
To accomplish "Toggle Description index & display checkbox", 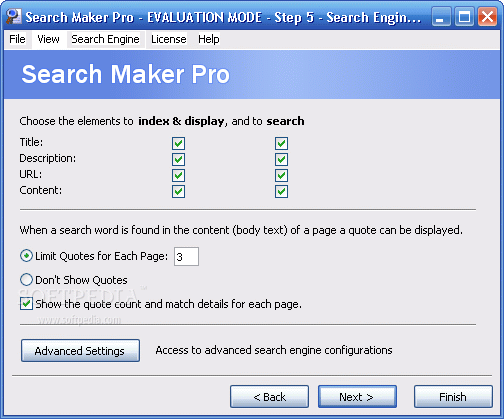I will tap(178, 159).
